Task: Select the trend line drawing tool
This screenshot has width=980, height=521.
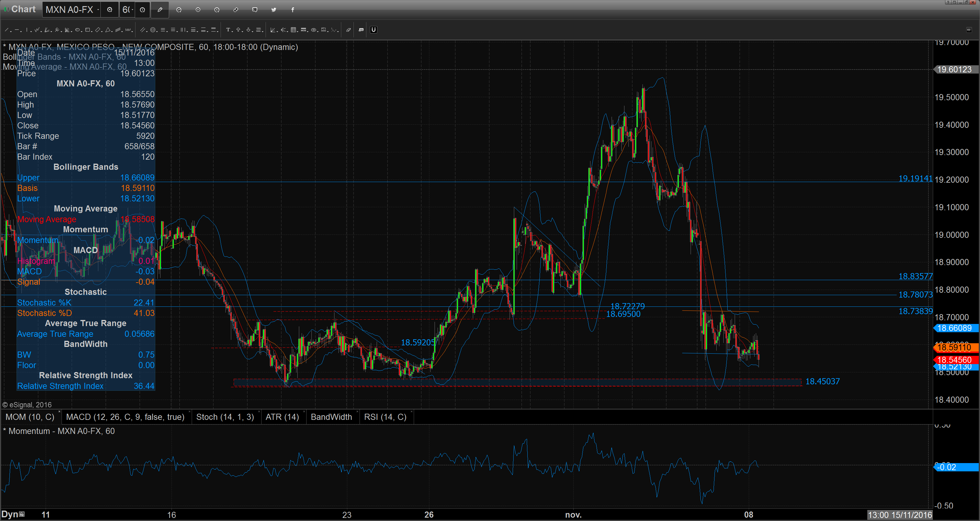Action: pos(6,30)
